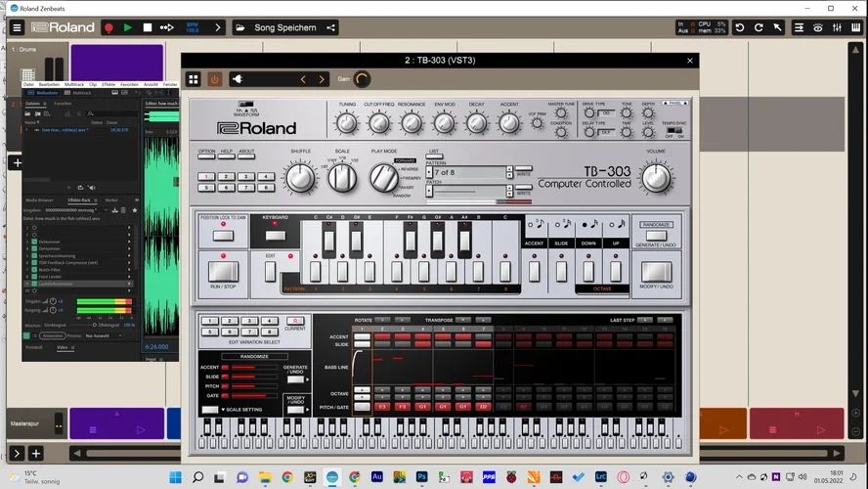Click the Undo arrow in top toolbar

(739, 27)
